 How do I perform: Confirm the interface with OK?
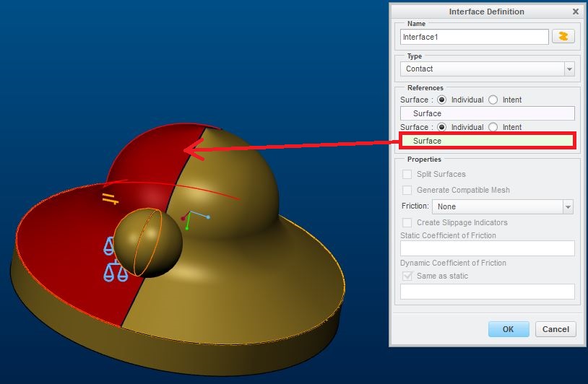click(x=509, y=329)
